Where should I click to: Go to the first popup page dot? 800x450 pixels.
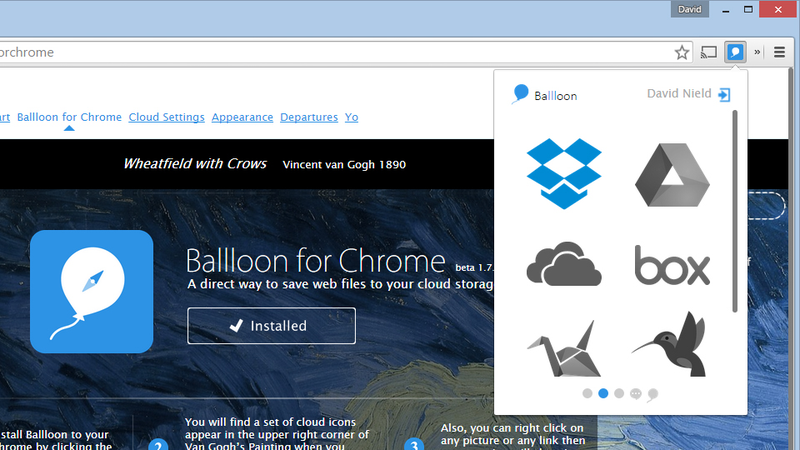pos(587,393)
